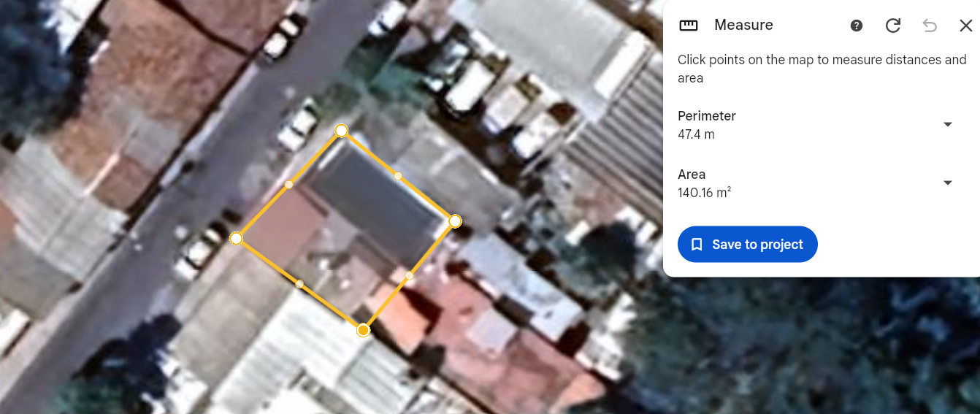This screenshot has width=980, height=414.
Task: Click the midpoint handle on lower-right edge
Action: click(x=409, y=275)
